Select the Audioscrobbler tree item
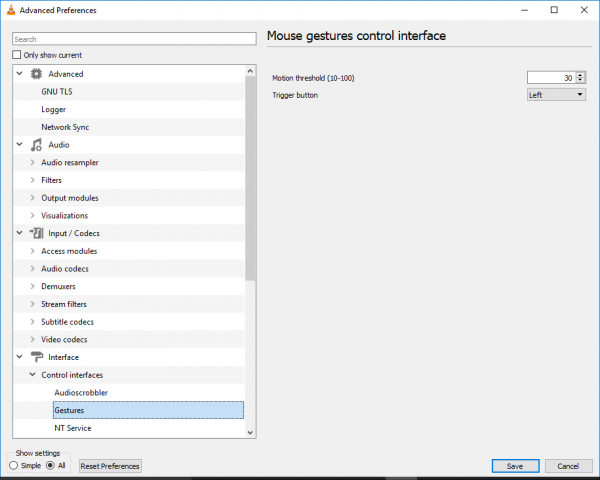The image size is (600, 480). point(81,393)
